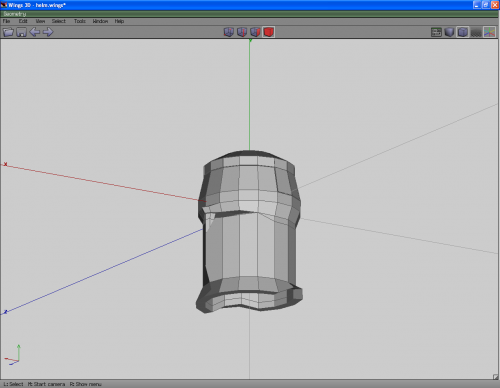The height and width of the screenshot is (388, 500).
Task: Save the model with the floppy disk icon
Action: click(x=22, y=32)
